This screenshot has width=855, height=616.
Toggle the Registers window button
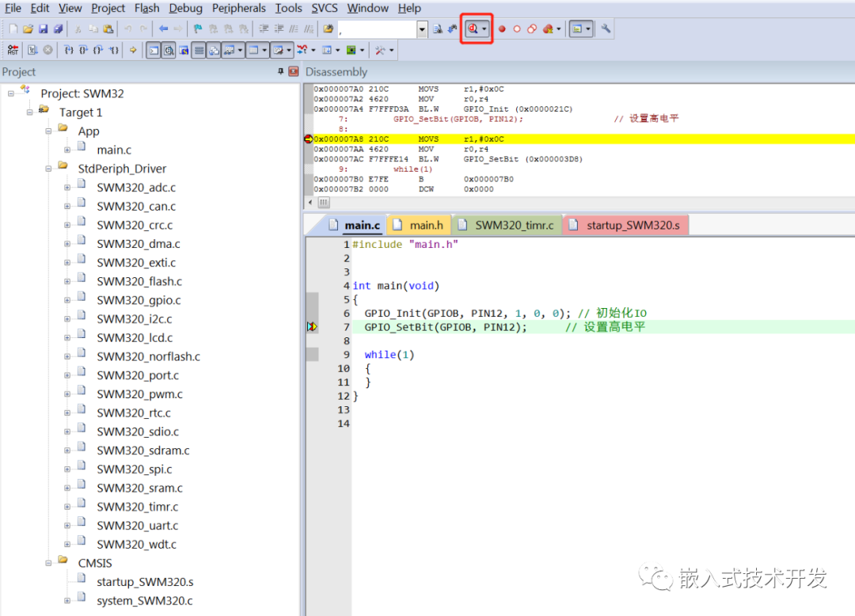click(199, 50)
